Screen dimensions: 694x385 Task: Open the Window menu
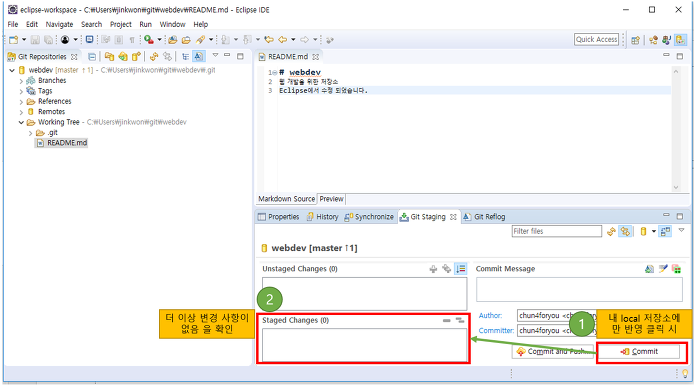[172, 24]
